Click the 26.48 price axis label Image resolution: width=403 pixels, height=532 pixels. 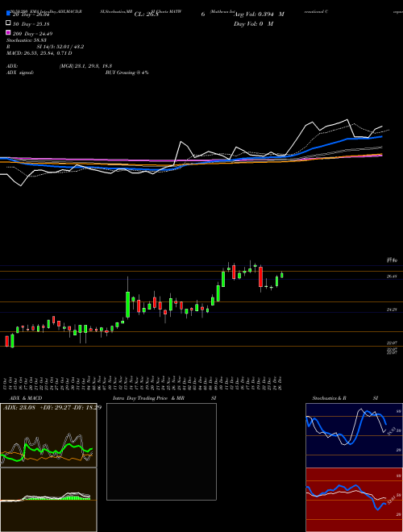pyautogui.click(x=392, y=276)
